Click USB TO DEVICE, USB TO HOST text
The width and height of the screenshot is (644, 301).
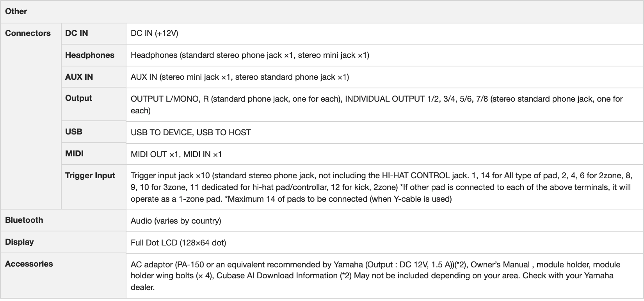(x=191, y=133)
